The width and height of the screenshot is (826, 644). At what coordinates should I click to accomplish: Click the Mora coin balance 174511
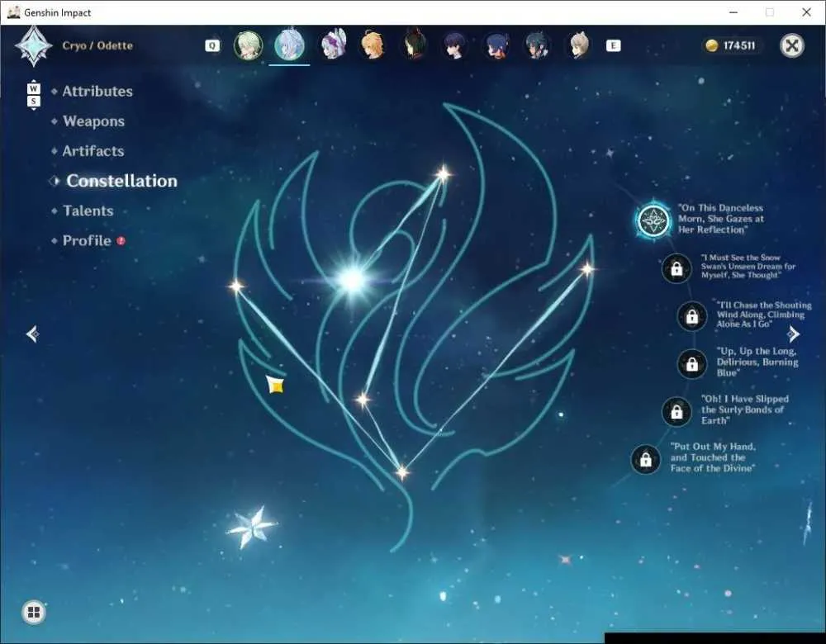731,45
